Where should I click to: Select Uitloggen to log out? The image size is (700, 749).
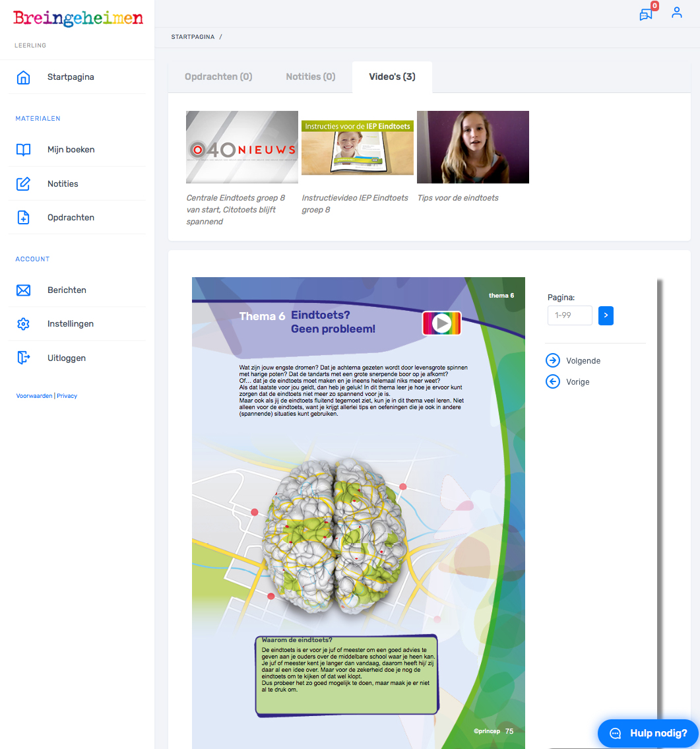coord(67,358)
